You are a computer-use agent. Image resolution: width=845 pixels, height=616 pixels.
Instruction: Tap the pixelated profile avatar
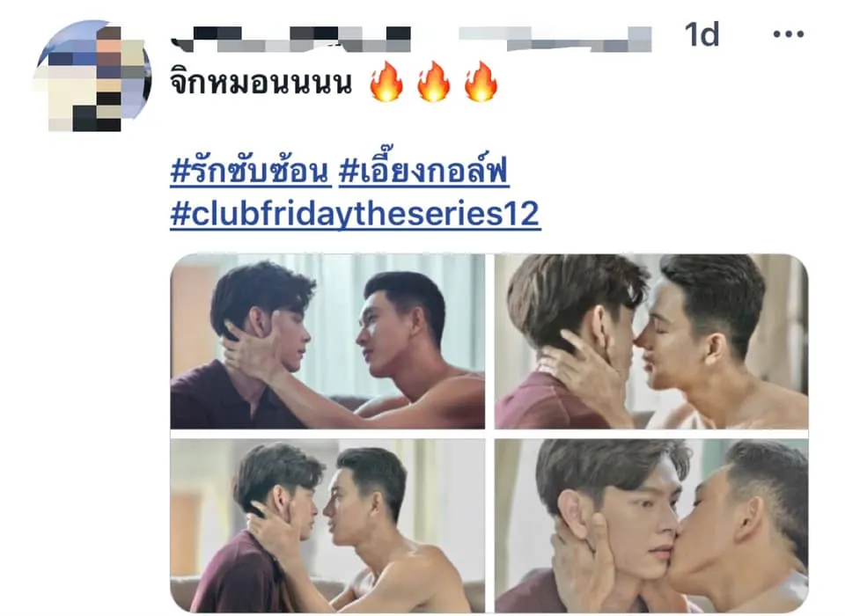pos(92,76)
